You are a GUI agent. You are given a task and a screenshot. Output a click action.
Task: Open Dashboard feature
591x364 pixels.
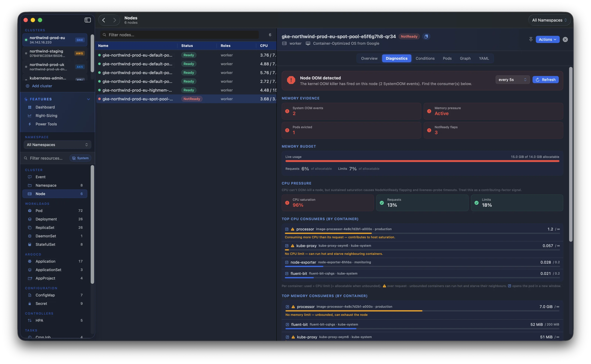coord(55,107)
